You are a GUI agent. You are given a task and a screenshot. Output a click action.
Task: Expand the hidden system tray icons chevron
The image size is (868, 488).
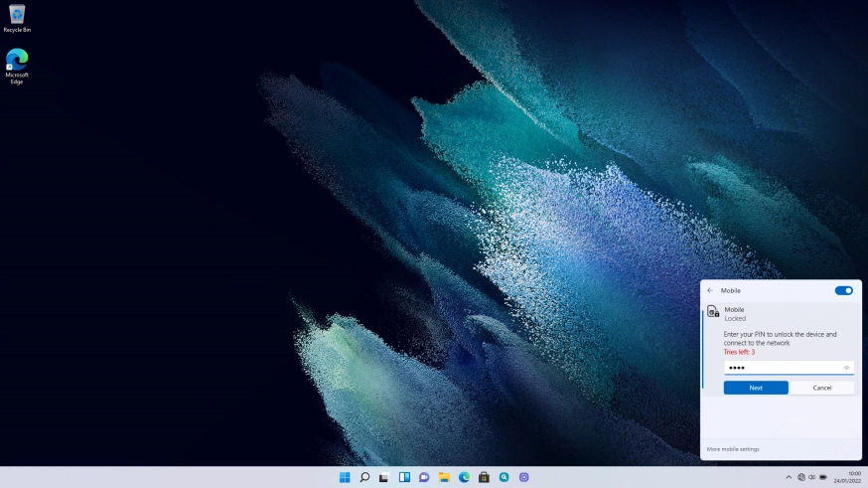(789, 477)
